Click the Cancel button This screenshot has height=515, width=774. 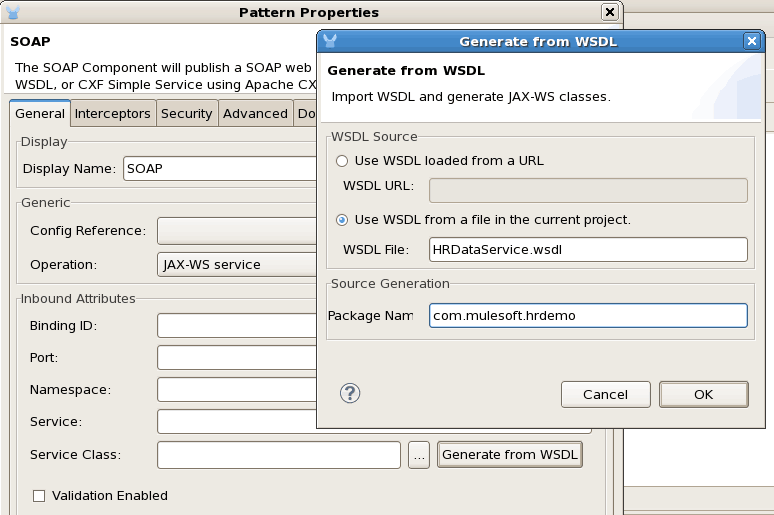(606, 395)
